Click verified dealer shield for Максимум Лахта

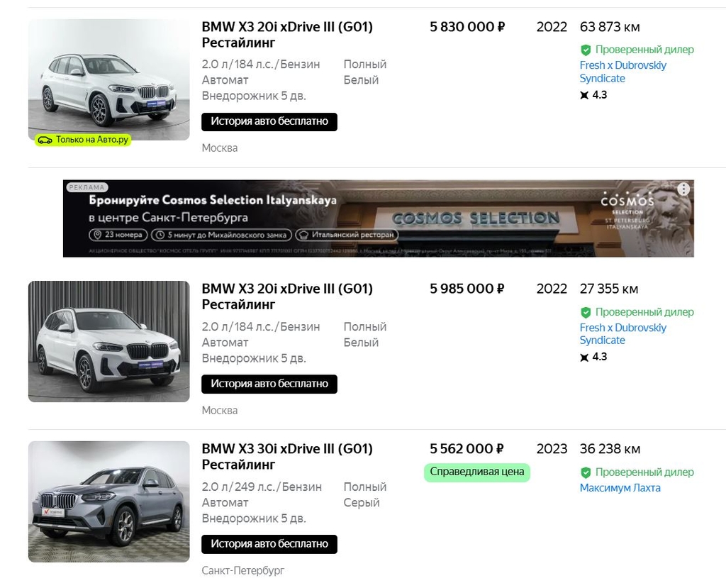(586, 473)
